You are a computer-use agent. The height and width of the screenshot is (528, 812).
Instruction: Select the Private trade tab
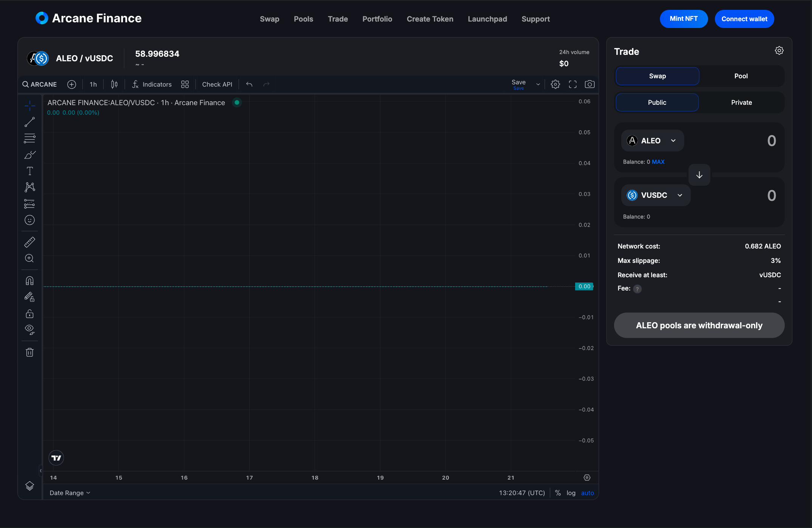click(741, 102)
